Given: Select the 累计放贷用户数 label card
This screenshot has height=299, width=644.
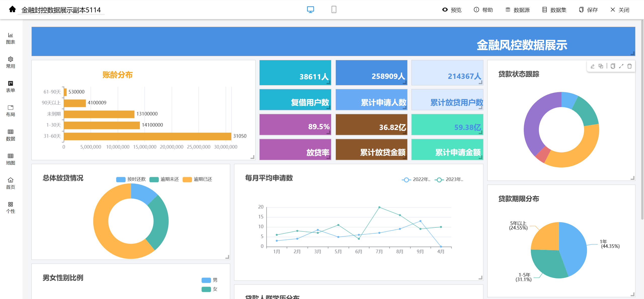Looking at the screenshot, I should (447, 99).
